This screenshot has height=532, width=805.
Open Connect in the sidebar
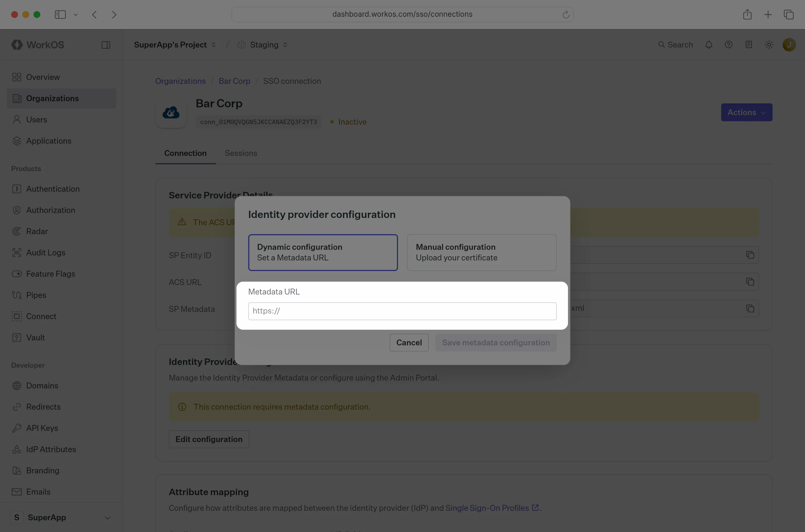(61, 316)
